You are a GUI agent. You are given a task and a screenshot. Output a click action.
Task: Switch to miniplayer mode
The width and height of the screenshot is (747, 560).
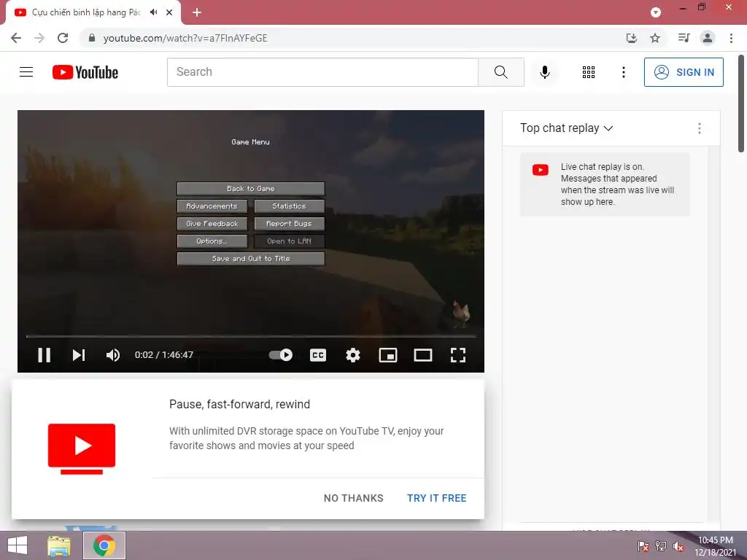click(x=388, y=355)
